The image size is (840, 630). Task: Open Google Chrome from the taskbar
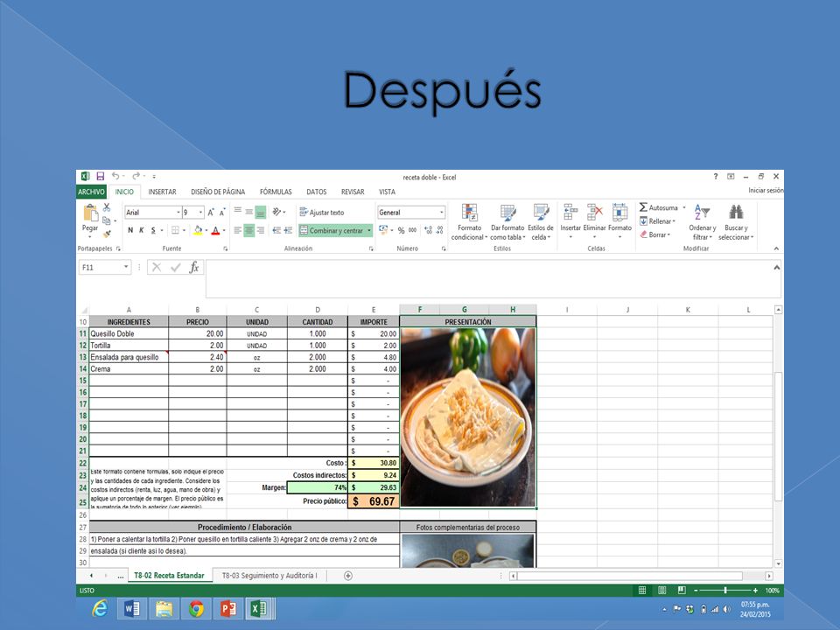tap(196, 609)
